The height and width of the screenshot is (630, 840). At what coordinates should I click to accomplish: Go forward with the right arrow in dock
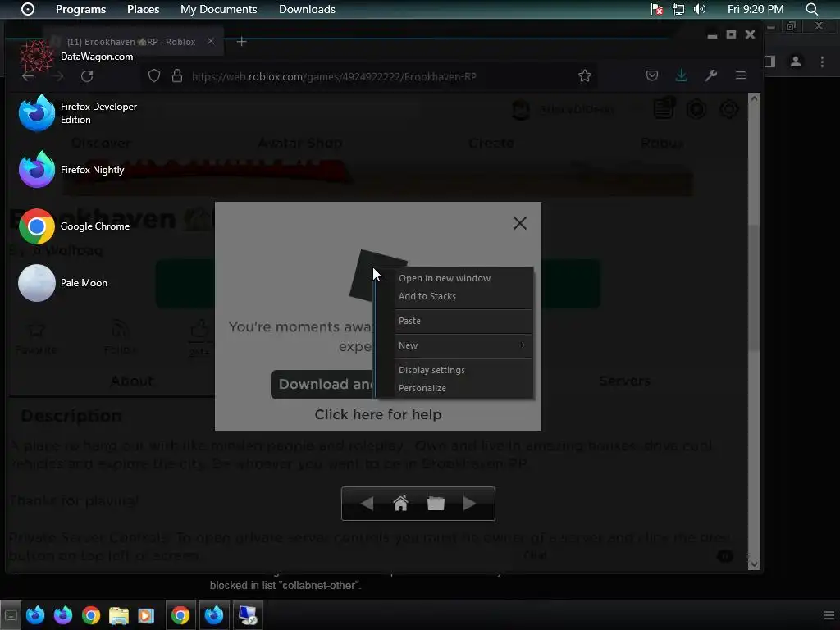click(469, 504)
